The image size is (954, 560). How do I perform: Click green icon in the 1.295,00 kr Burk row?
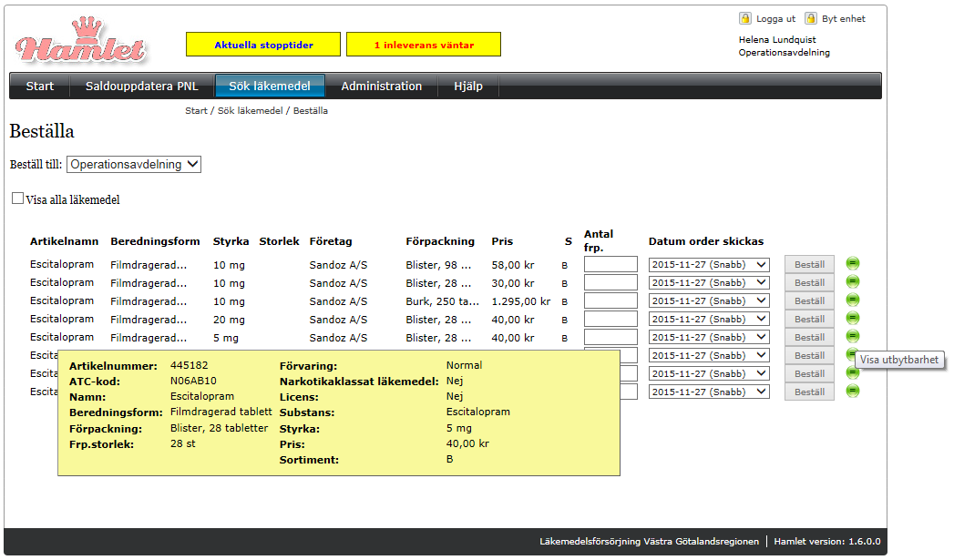pyautogui.click(x=852, y=300)
